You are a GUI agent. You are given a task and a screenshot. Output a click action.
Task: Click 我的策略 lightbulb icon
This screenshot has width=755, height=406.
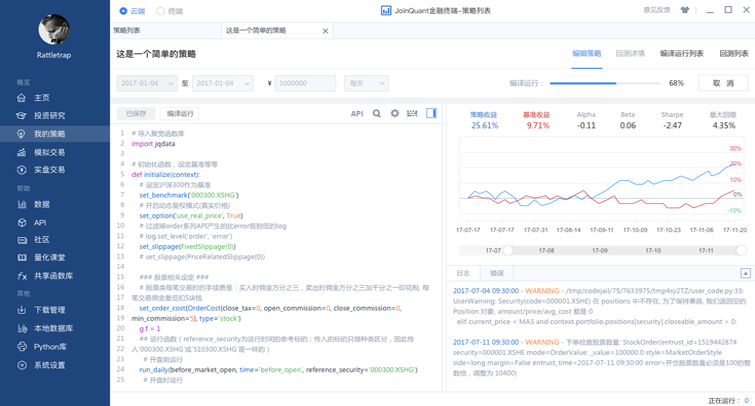(x=21, y=134)
